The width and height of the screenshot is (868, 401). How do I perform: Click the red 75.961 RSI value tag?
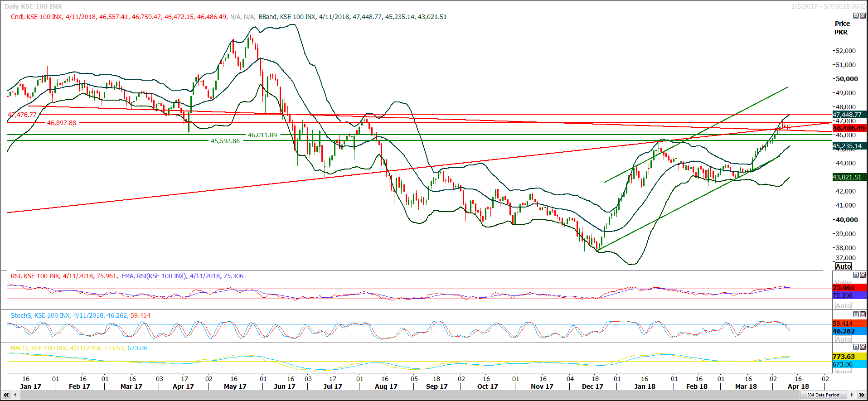(849, 288)
